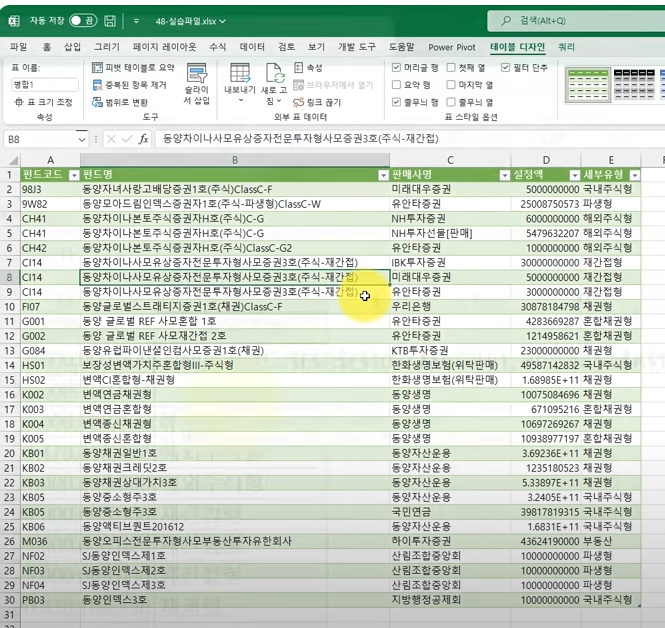The height and width of the screenshot is (628, 665).
Task: Click cell 하이투자증권
Action: [450, 541]
